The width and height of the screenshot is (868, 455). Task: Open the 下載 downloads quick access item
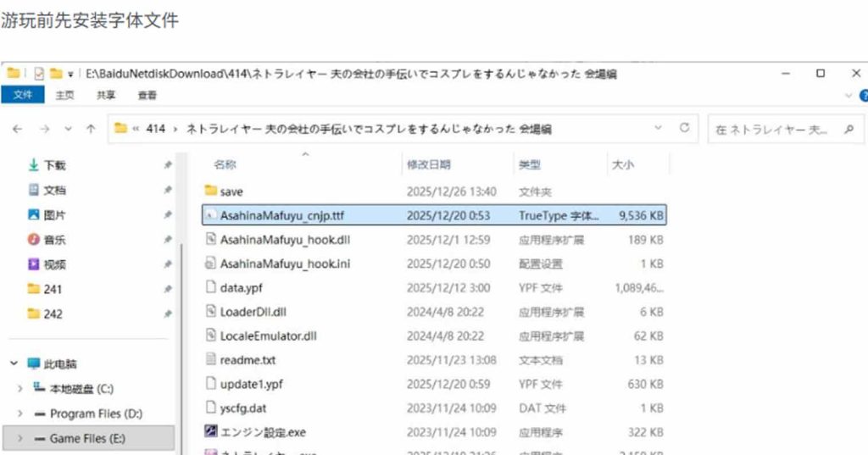53,165
